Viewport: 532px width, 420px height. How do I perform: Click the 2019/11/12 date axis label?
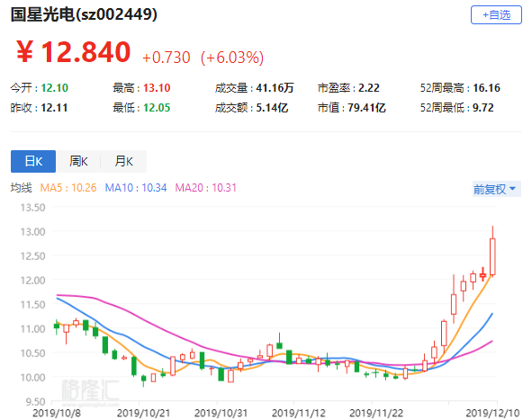point(299,413)
